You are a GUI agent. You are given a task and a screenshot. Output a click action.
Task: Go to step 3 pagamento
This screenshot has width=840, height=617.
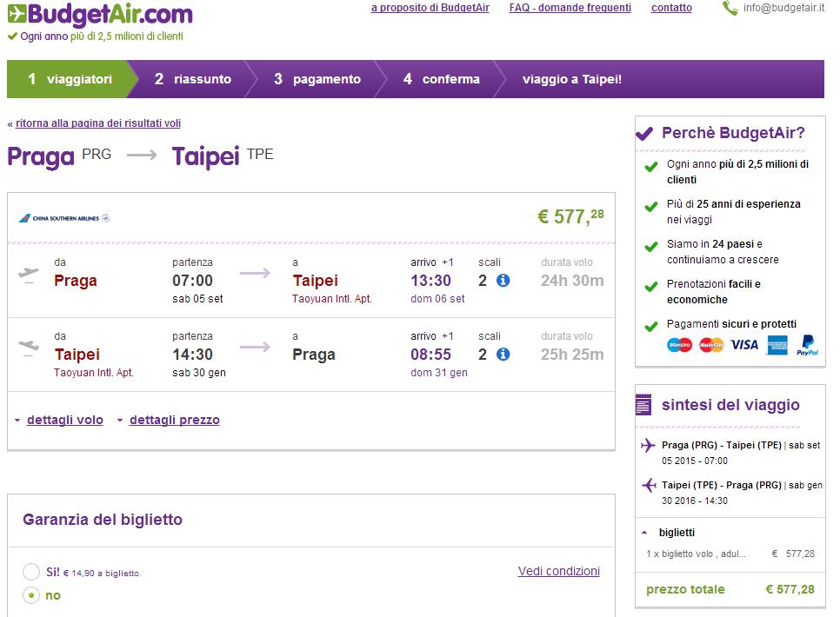[x=317, y=79]
